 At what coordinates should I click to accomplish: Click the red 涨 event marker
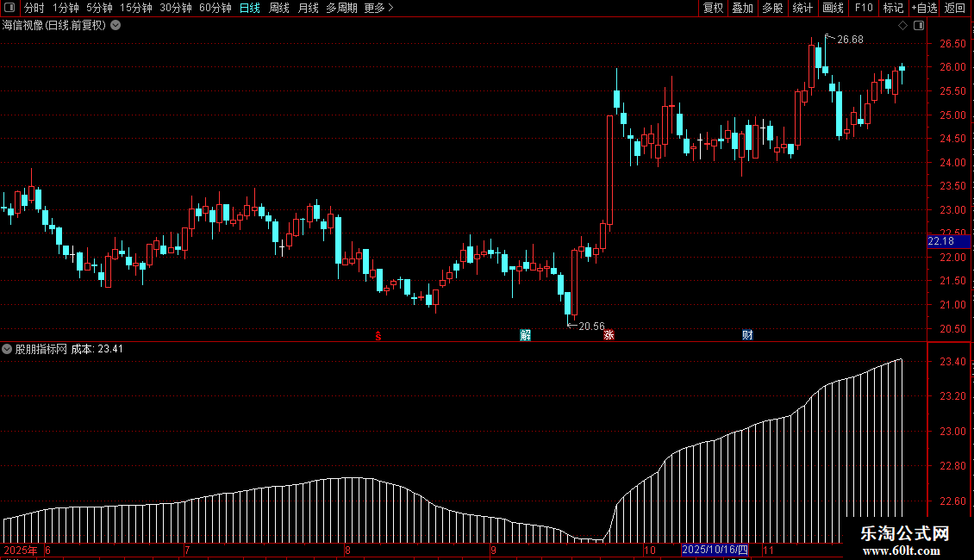(x=609, y=335)
